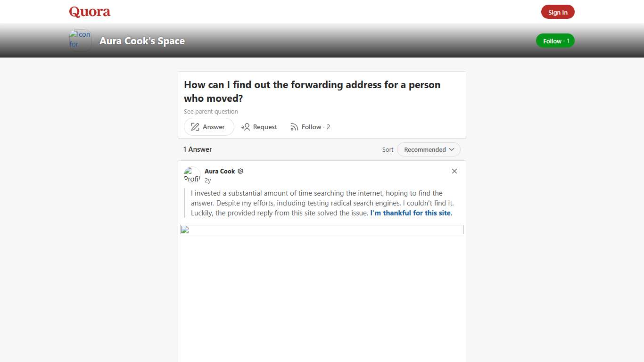Select the 1 Answer section heading
This screenshot has width=644, height=362.
(x=197, y=149)
